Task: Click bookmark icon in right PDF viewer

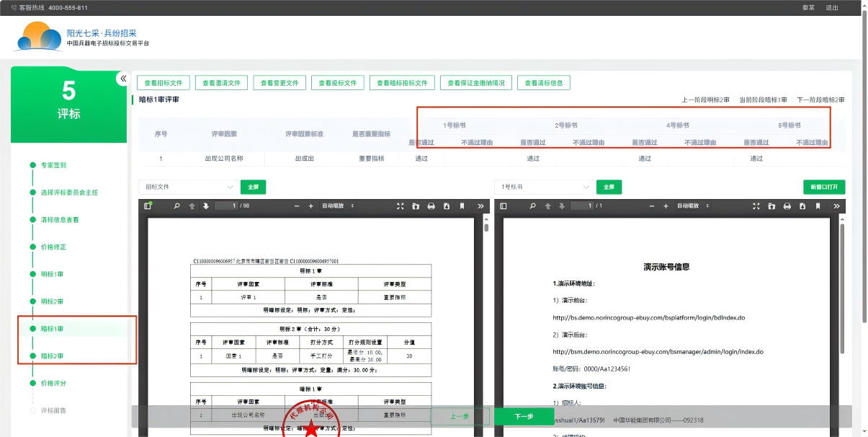Action: (x=818, y=206)
